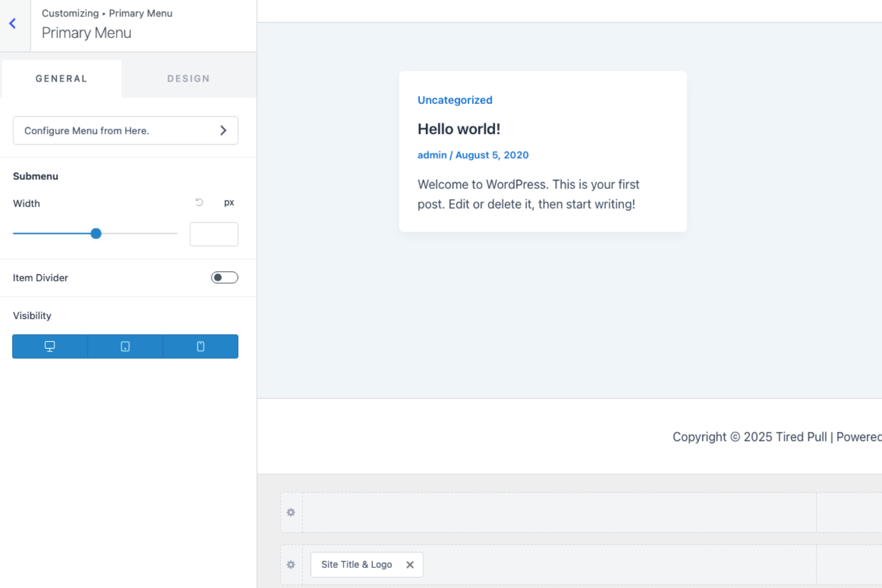Focus the submenu width px input field

pos(214,234)
